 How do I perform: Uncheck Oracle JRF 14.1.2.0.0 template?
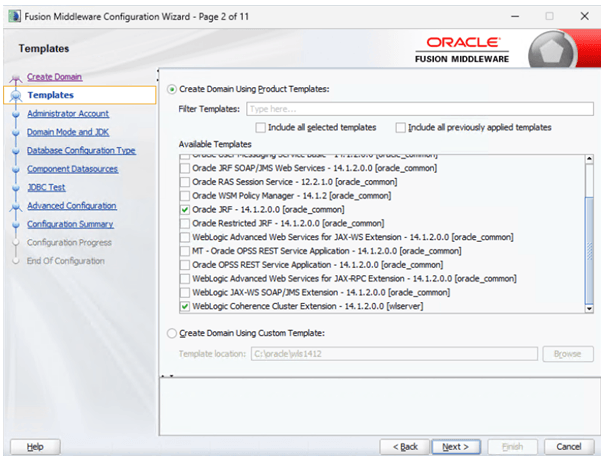click(185, 210)
